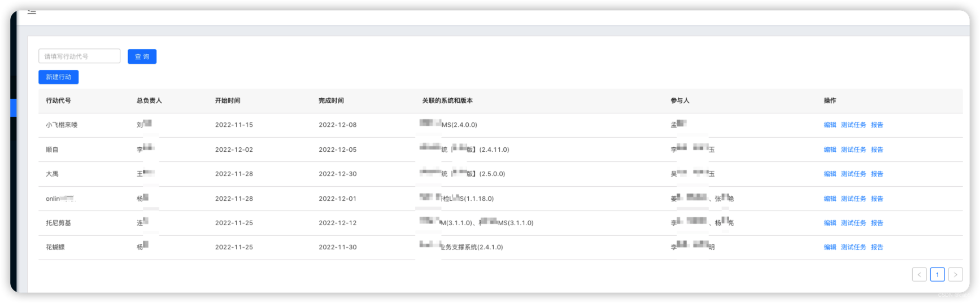
Task: View 报告 in the 托尼剪基 row
Action: click(x=877, y=223)
